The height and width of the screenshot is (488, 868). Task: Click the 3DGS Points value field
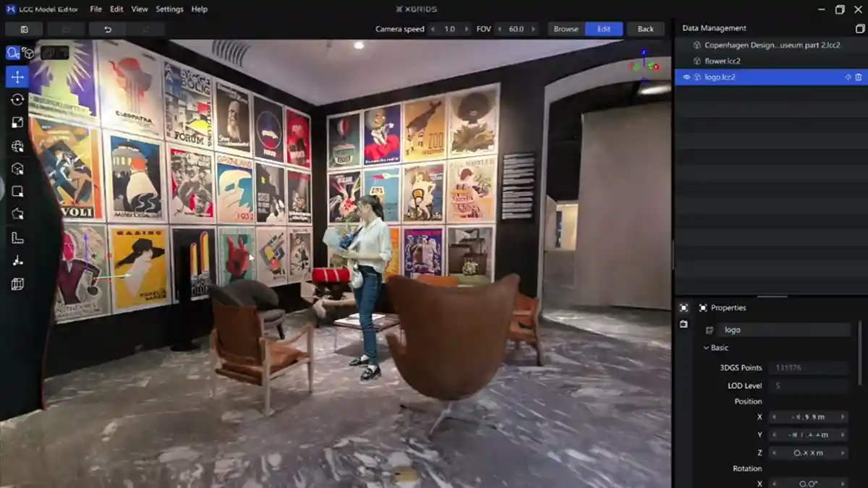[x=808, y=368]
